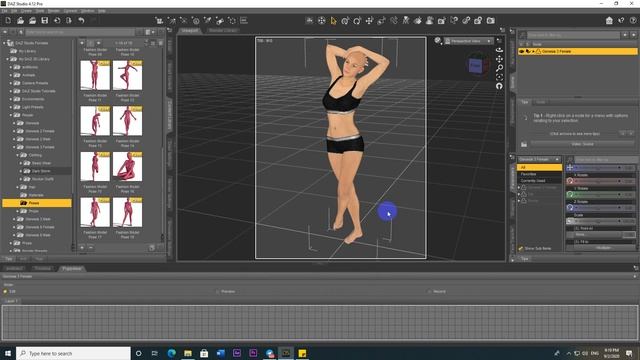Select the Record mode radio button
Image resolution: width=640 pixels, height=360 pixels.
pyautogui.click(x=430, y=291)
